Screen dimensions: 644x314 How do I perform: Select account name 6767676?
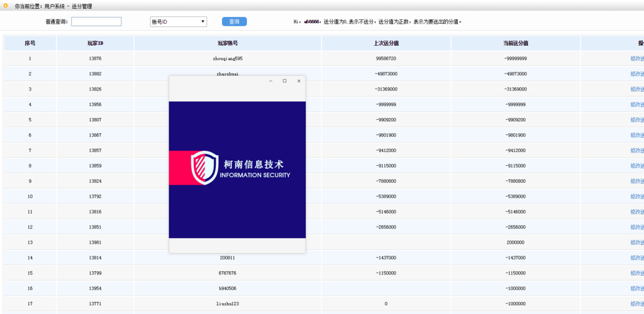pos(228,273)
